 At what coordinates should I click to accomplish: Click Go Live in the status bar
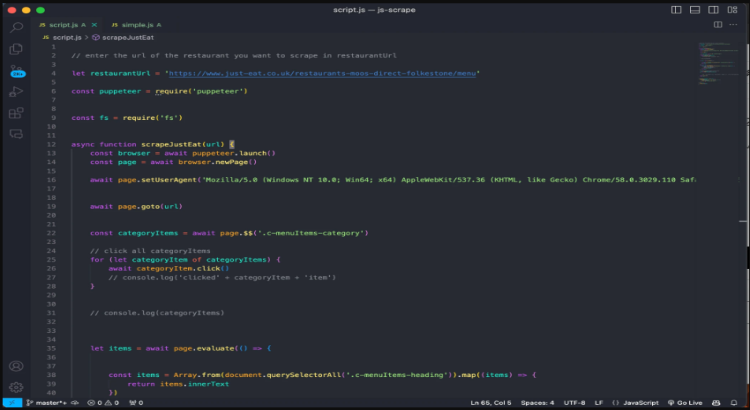click(x=685, y=403)
